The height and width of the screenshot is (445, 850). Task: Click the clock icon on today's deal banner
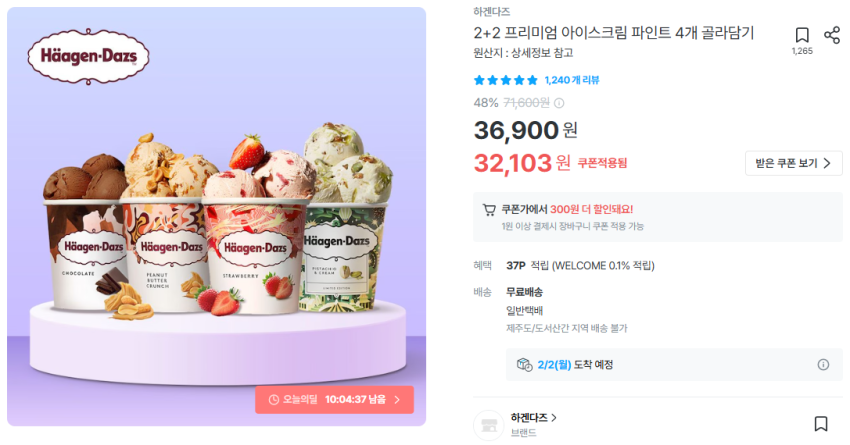click(274, 399)
